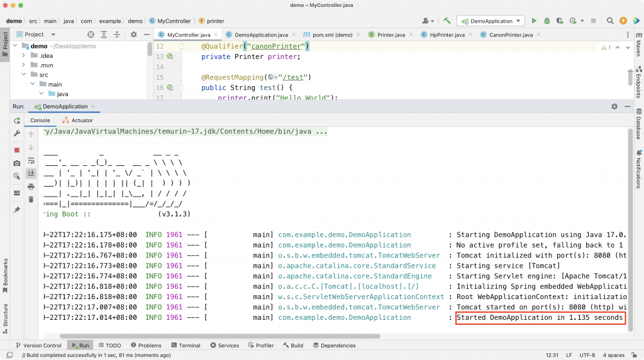
Task: Pin the DemoApplication run tab
Action: 17,210
